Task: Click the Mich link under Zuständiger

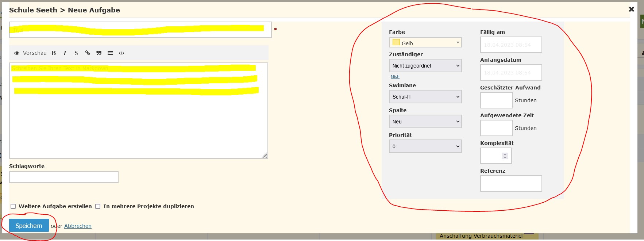Action: pyautogui.click(x=395, y=77)
